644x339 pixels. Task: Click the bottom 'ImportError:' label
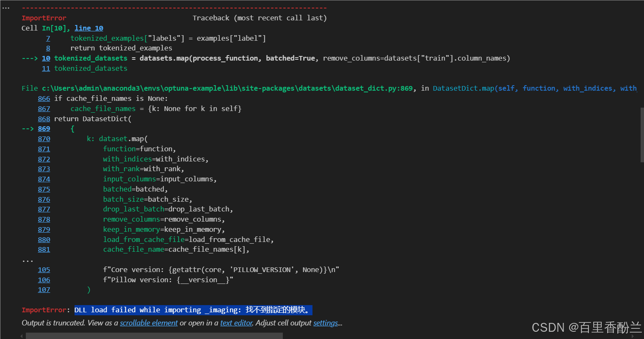(46, 310)
